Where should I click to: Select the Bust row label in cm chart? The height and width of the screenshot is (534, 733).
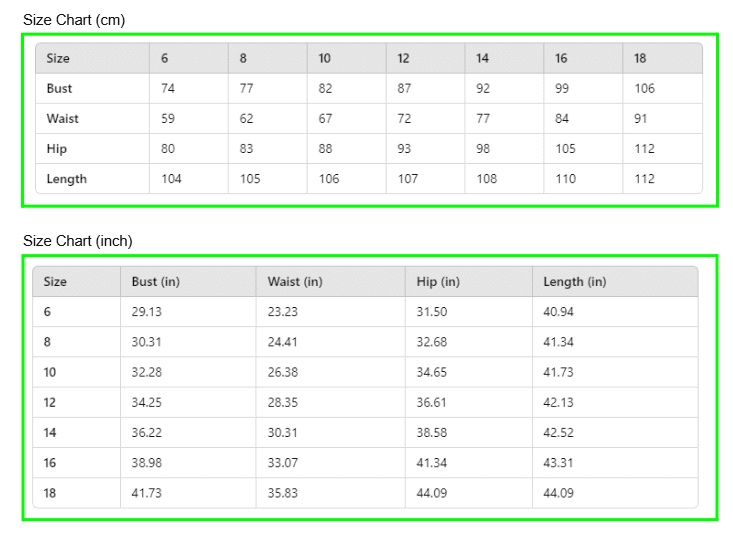59,88
